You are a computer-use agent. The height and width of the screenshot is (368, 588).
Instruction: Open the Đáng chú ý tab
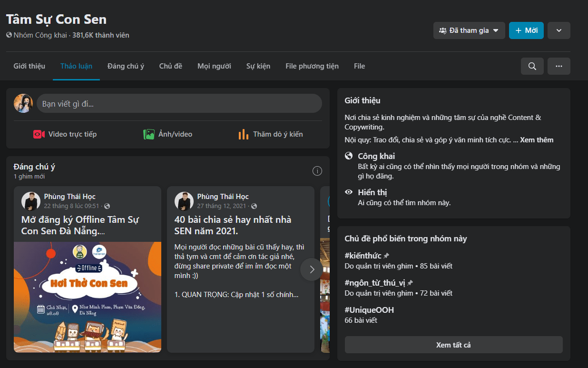(x=126, y=66)
